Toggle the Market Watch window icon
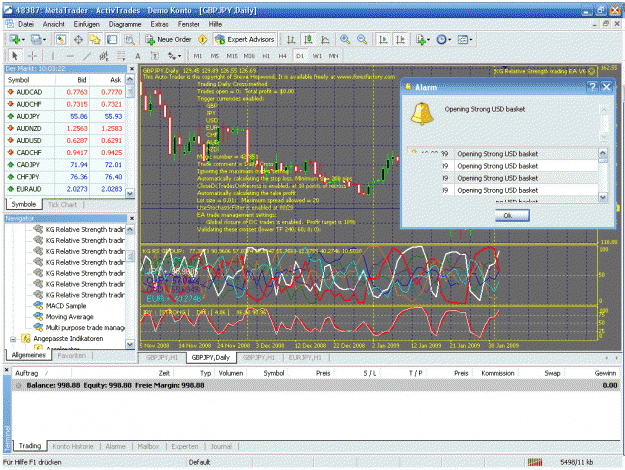 [x=61, y=39]
